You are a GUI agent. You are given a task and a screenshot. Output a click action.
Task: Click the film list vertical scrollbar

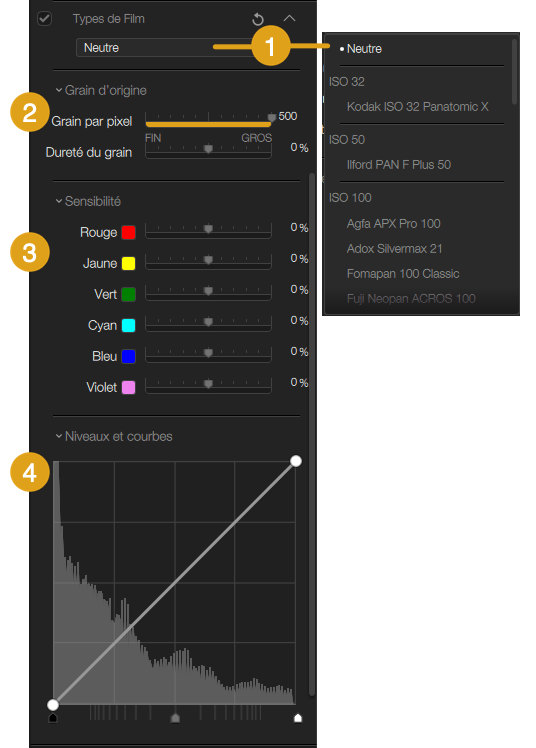pyautogui.click(x=514, y=72)
